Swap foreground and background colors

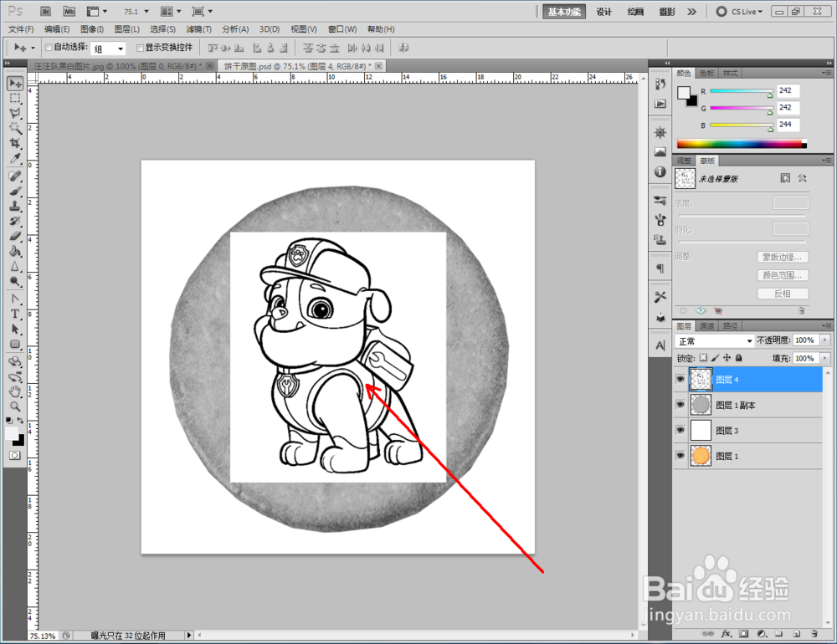(20, 421)
